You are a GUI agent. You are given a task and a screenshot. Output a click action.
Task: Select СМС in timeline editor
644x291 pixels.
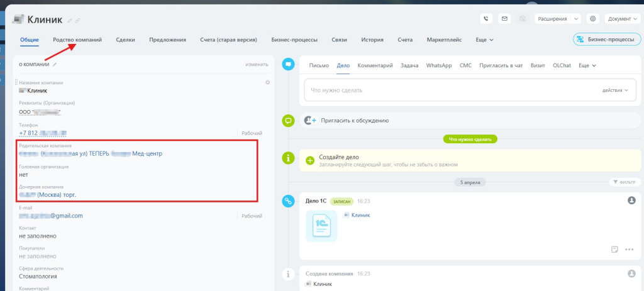point(466,65)
